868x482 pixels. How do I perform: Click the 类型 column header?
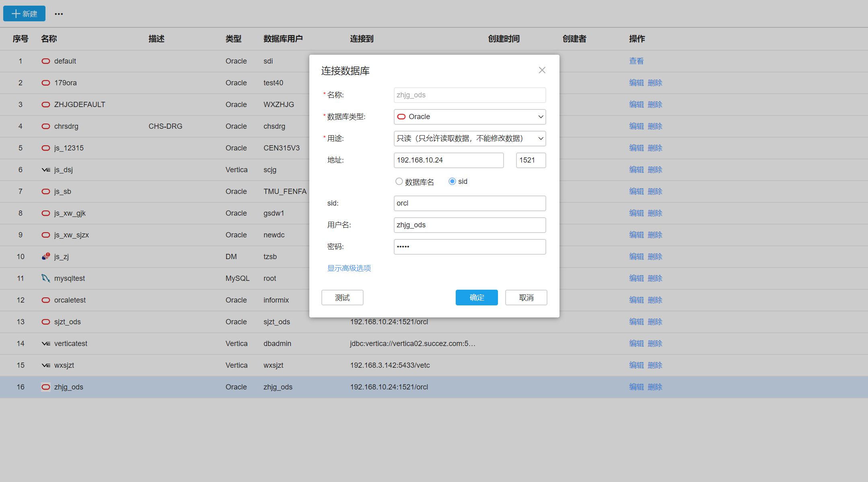(x=233, y=39)
